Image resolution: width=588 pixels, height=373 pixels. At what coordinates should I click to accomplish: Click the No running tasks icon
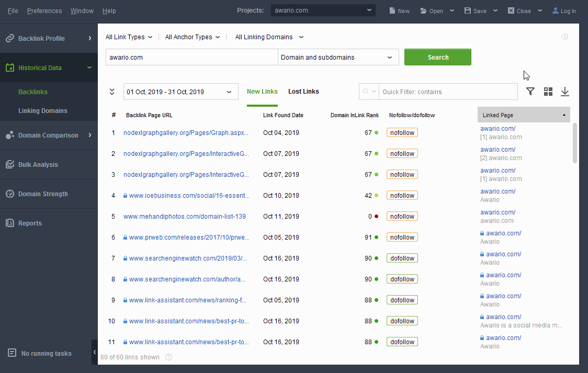(12, 353)
